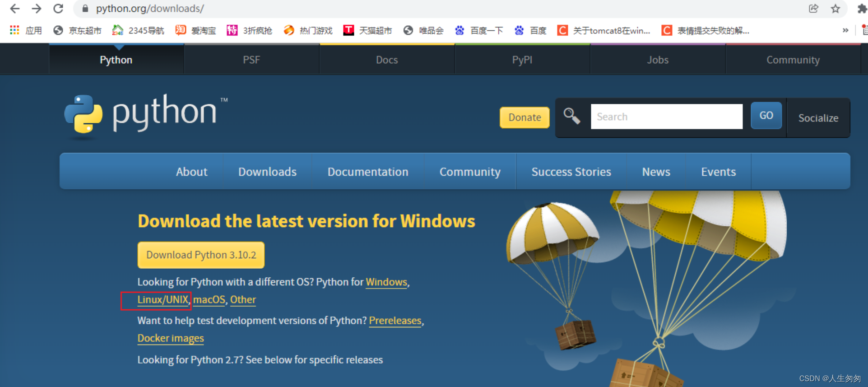Open the 应用 apps grid bookmark
This screenshot has width=868, height=387.
pyautogui.click(x=26, y=30)
